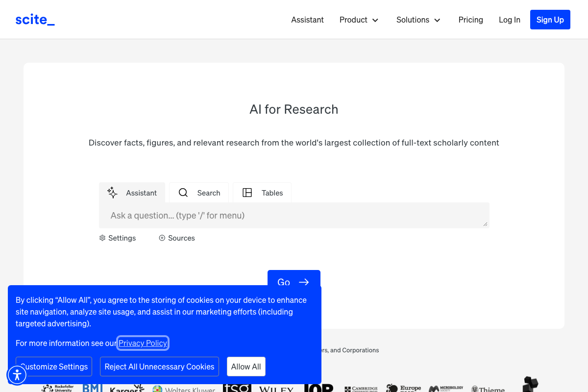The image size is (588, 392).
Task: Click the Log In link
Action: pyautogui.click(x=509, y=20)
